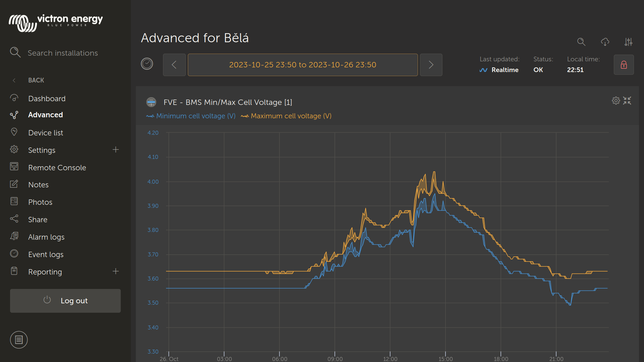Open the Device list menu item
This screenshot has width=644, height=362.
point(46,133)
